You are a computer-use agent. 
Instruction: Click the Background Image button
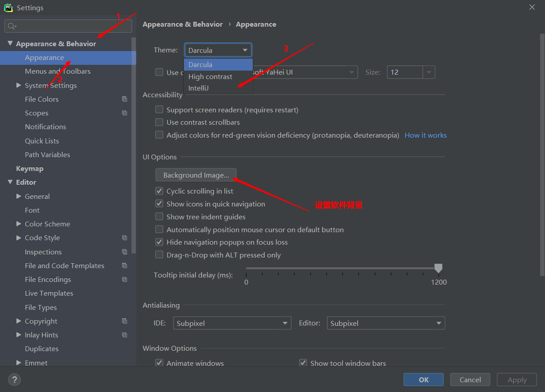point(196,175)
